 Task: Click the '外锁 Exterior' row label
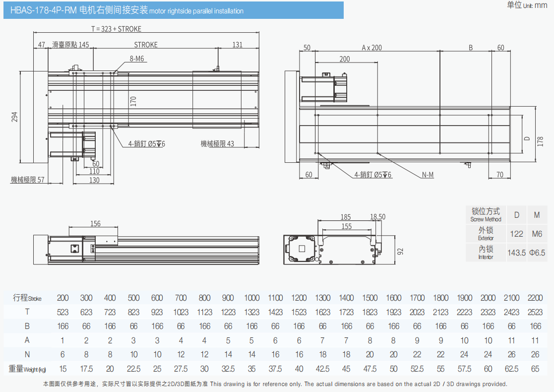click(486, 234)
